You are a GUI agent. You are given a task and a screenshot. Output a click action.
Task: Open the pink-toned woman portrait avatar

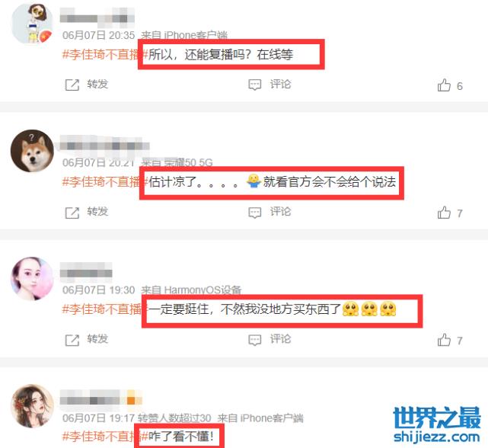(x=32, y=278)
